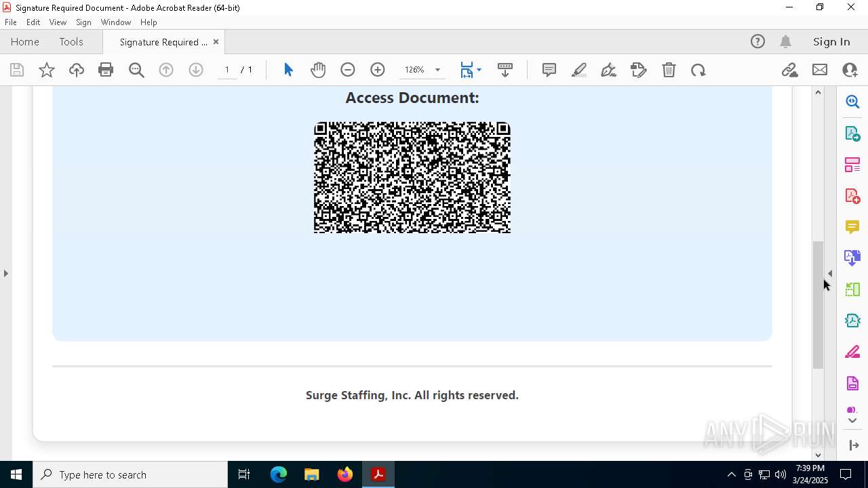Open Microsoft Edge from taskbar
This screenshot has height=488, width=868.
279,474
